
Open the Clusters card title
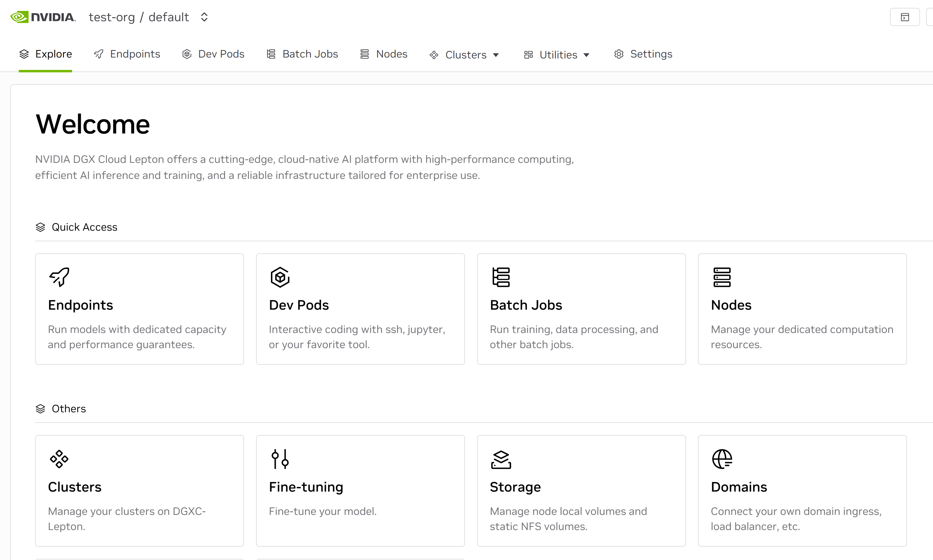pyautogui.click(x=75, y=487)
